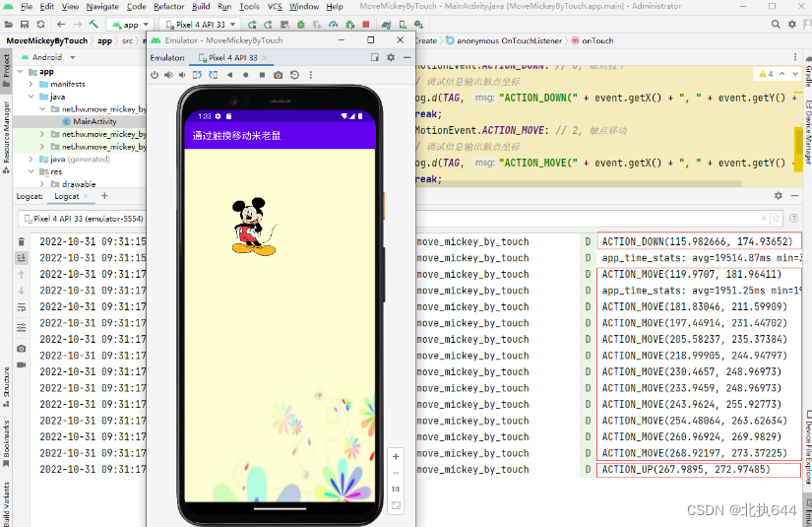
Task: Click the emulator Overview square icon
Action: coord(262,75)
